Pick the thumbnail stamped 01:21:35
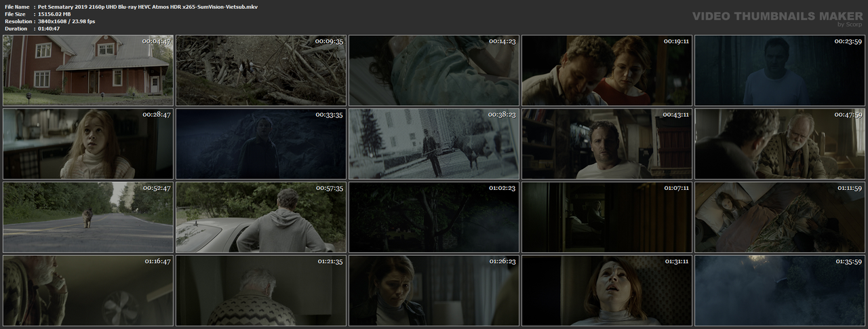This screenshot has width=868, height=329. click(x=260, y=290)
